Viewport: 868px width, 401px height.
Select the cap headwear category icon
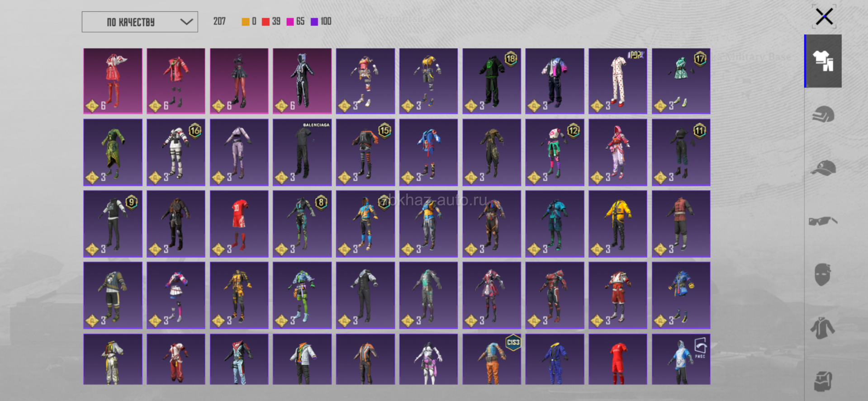click(823, 168)
